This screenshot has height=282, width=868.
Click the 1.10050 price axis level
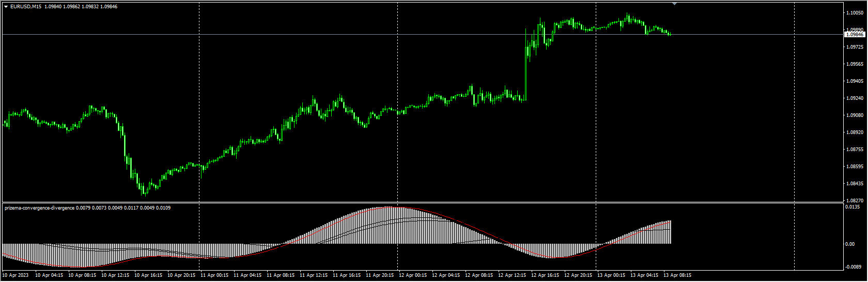(x=855, y=13)
